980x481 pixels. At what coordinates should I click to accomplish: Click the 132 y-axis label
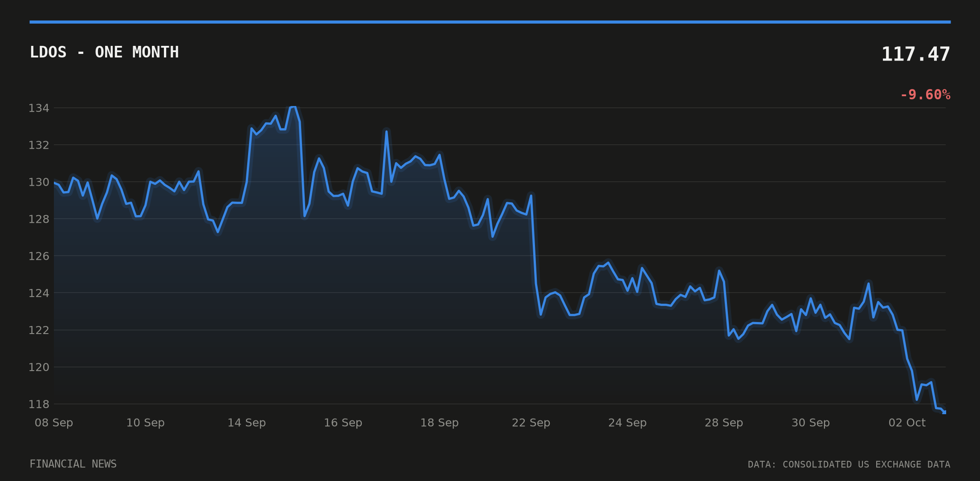[39, 145]
